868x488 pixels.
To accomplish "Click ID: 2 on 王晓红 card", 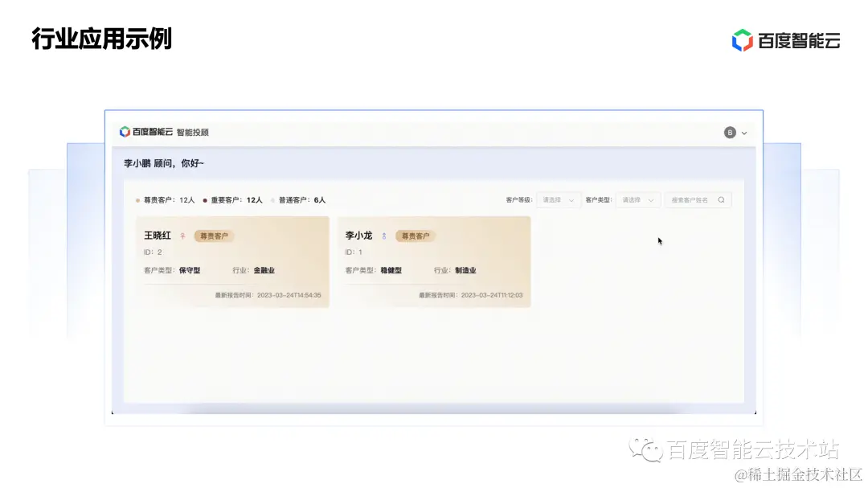I will [153, 252].
